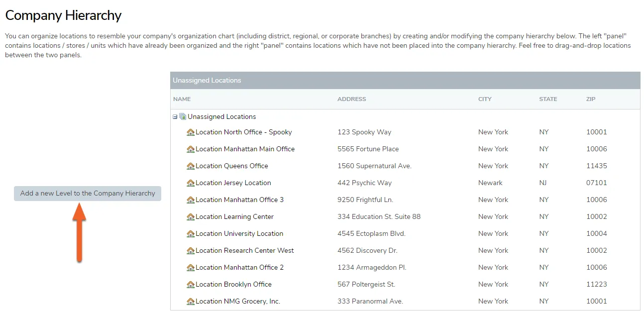Select the Unassigned Locations root tree label
The width and height of the screenshot is (644, 313).
pos(222,117)
